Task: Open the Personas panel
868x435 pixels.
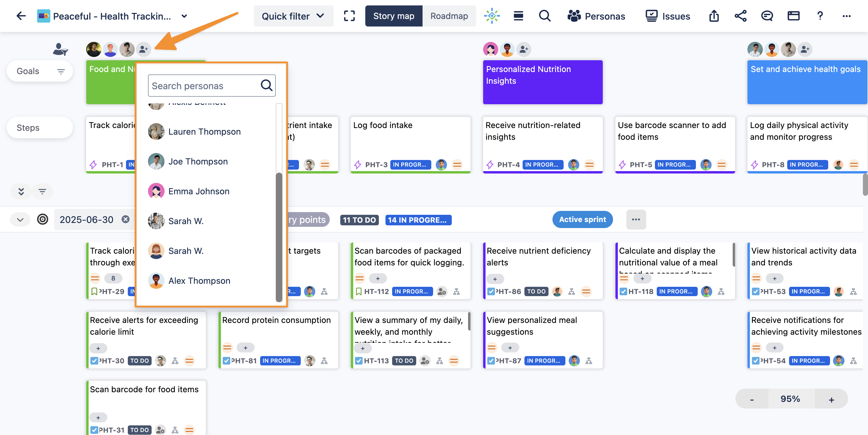Action: coord(596,16)
